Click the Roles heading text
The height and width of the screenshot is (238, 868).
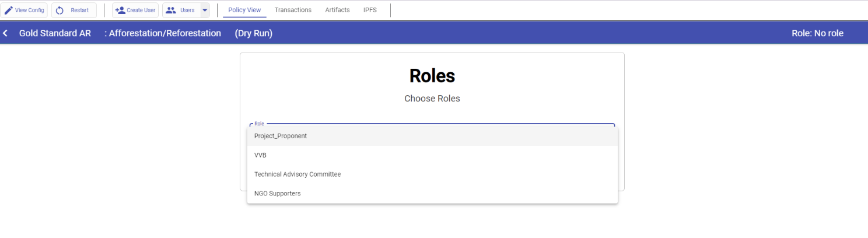432,76
